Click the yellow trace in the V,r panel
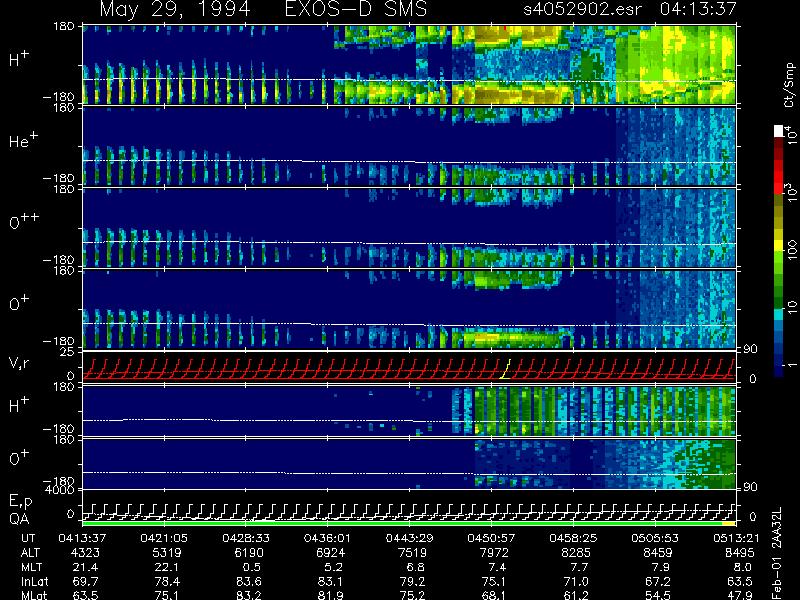 [506, 369]
